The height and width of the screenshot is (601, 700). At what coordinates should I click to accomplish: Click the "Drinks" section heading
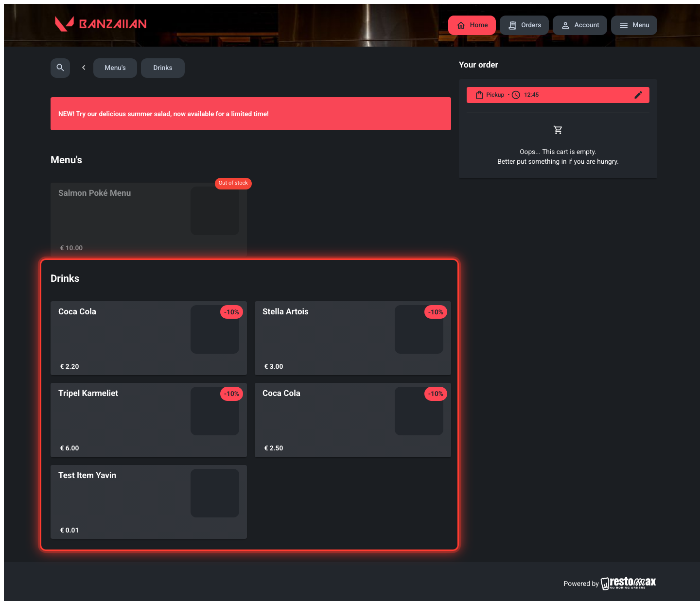(65, 278)
